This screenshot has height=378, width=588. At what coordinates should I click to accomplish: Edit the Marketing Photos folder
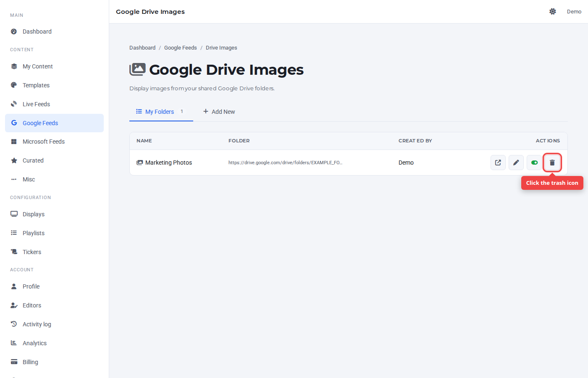point(516,163)
